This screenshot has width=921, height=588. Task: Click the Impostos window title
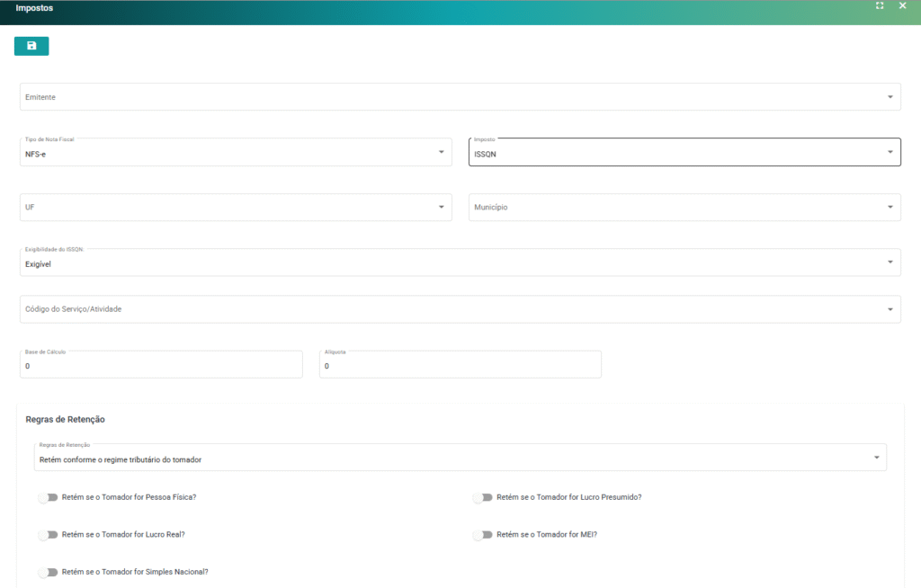[x=34, y=8]
